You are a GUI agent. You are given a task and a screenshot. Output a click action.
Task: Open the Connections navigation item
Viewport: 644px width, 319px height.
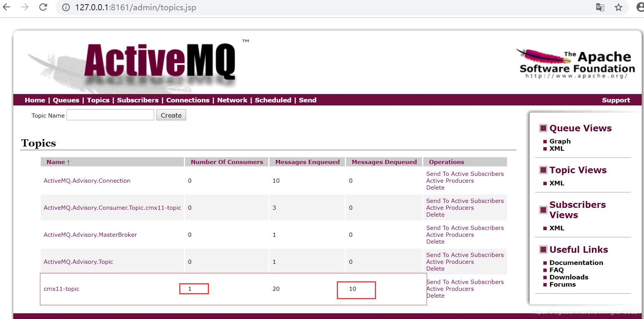(188, 100)
